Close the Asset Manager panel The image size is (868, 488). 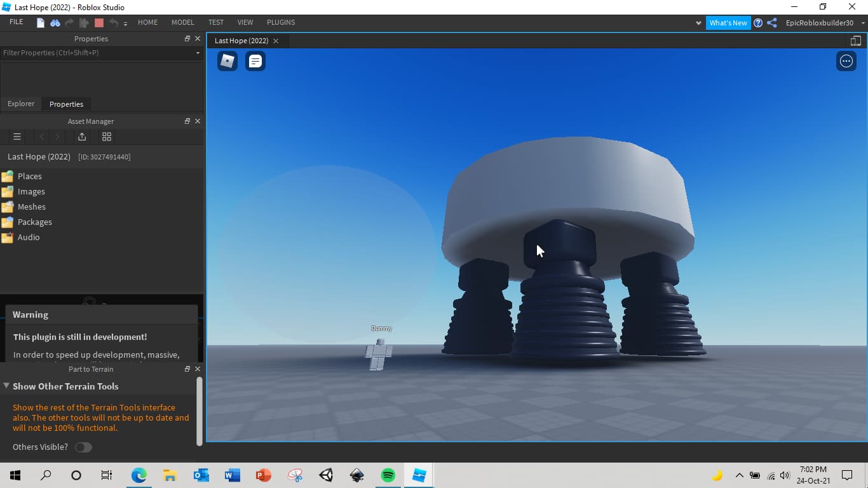(198, 121)
